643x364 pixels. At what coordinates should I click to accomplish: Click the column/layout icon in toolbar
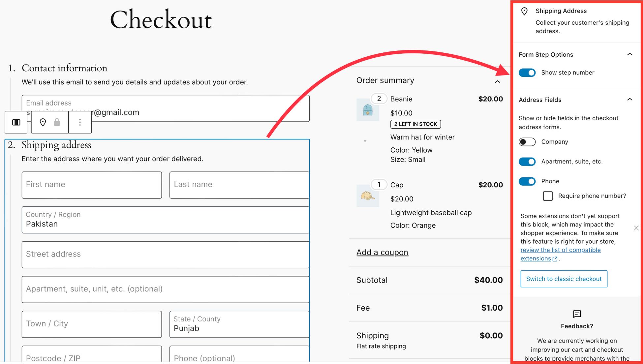[17, 122]
